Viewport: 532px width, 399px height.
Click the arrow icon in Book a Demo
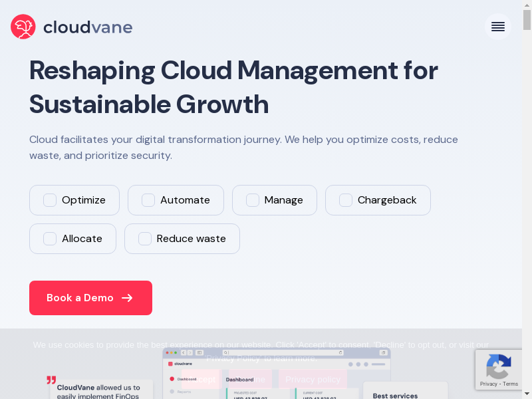[127, 298]
